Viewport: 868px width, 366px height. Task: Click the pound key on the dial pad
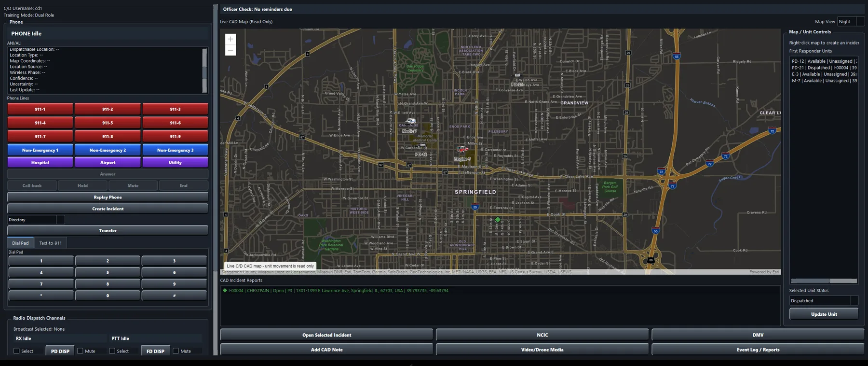[x=174, y=296]
